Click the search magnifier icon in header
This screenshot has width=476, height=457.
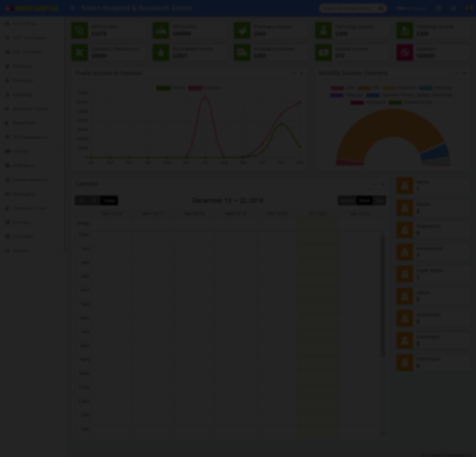point(381,8)
